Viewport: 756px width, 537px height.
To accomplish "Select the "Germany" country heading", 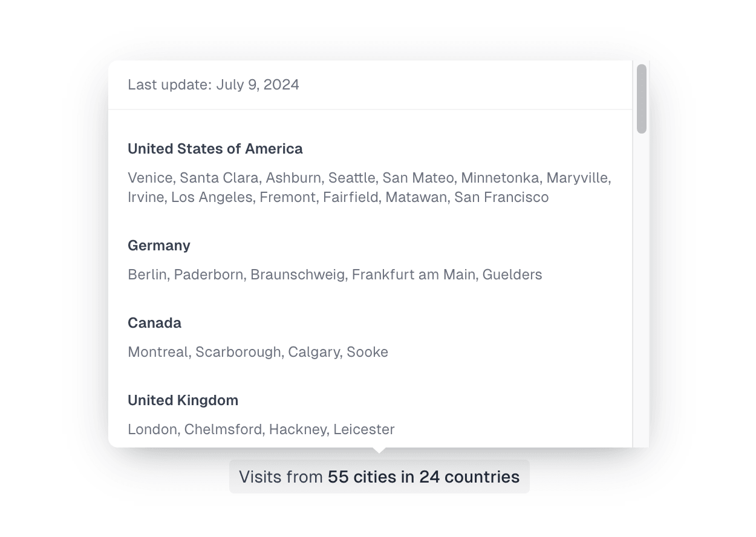I will 159,246.
